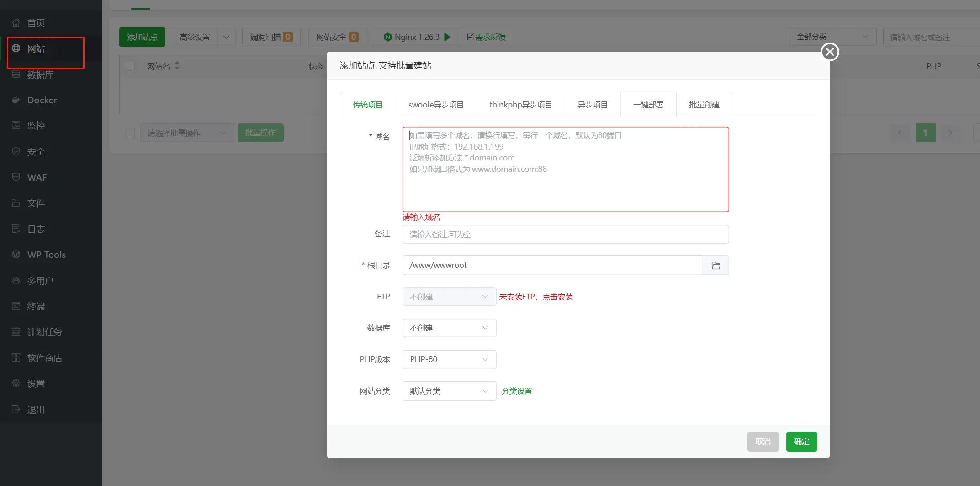
Task: Click the 需求反馈 feedback icon
Action: tap(470, 37)
